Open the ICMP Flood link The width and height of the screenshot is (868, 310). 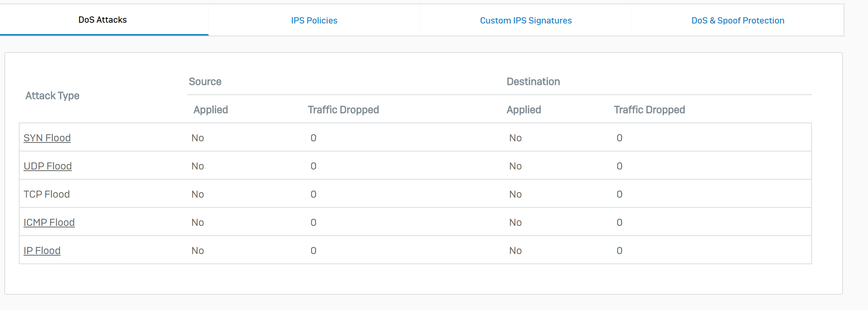pos(49,222)
